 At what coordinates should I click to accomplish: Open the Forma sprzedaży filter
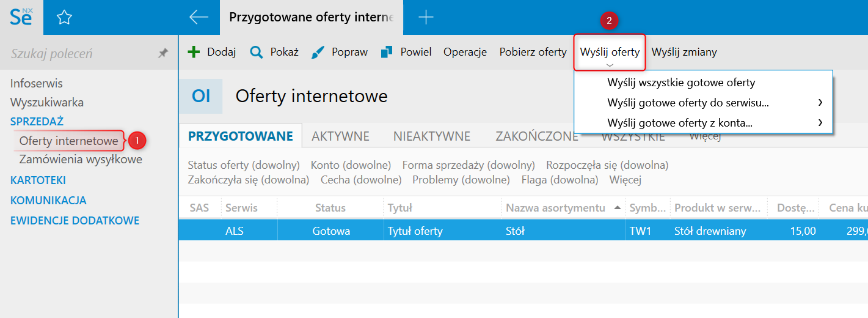469,165
